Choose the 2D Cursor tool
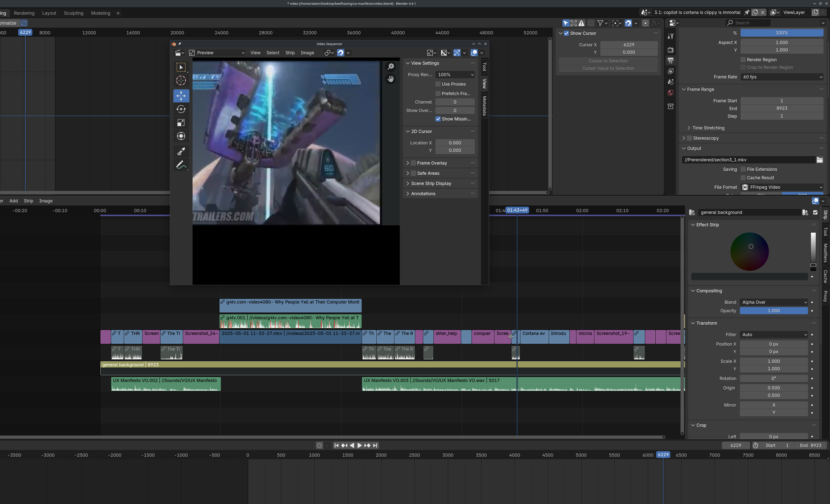The height and width of the screenshot is (504, 830). (181, 81)
